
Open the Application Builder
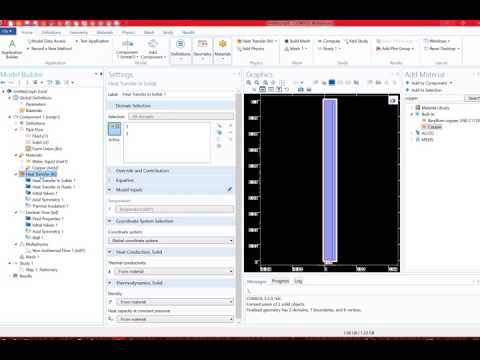coord(12,49)
